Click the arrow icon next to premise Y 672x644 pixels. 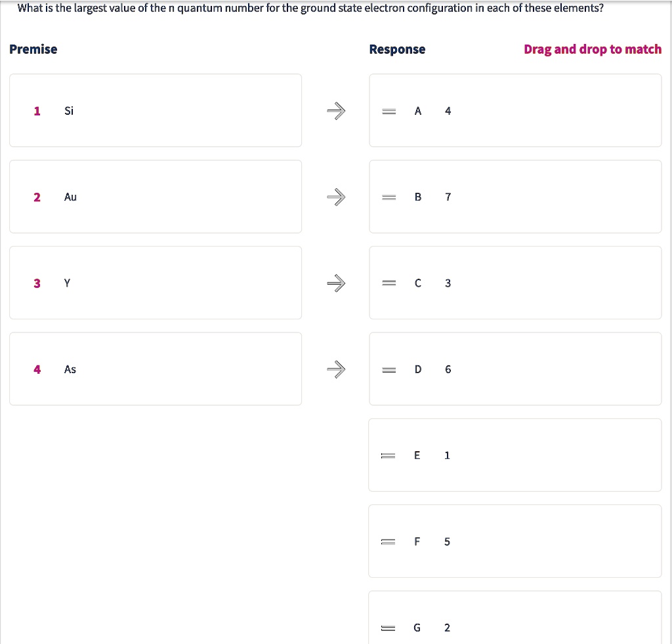coord(336,283)
